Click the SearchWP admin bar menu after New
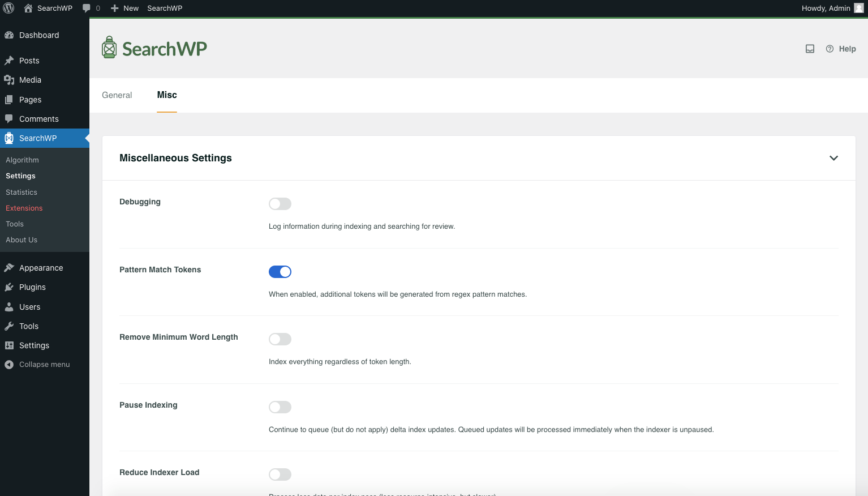868x496 pixels. 165,8
